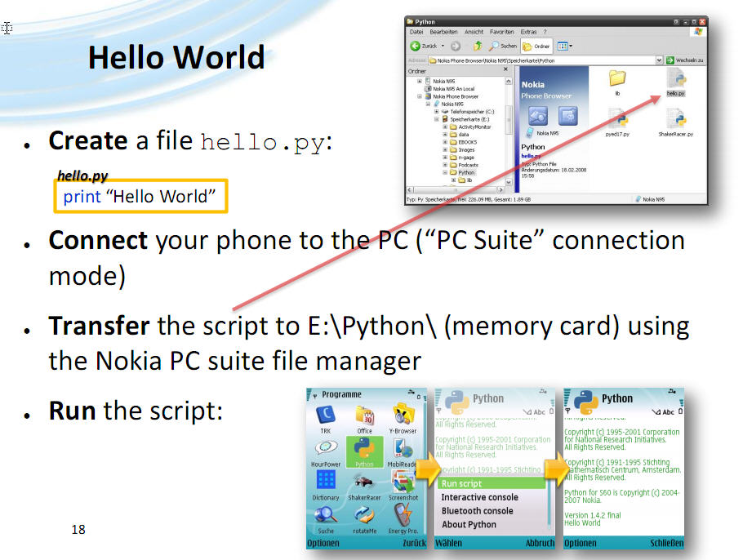Choose Interactive console option
Viewport: 743px width, 560px height.
[479, 497]
